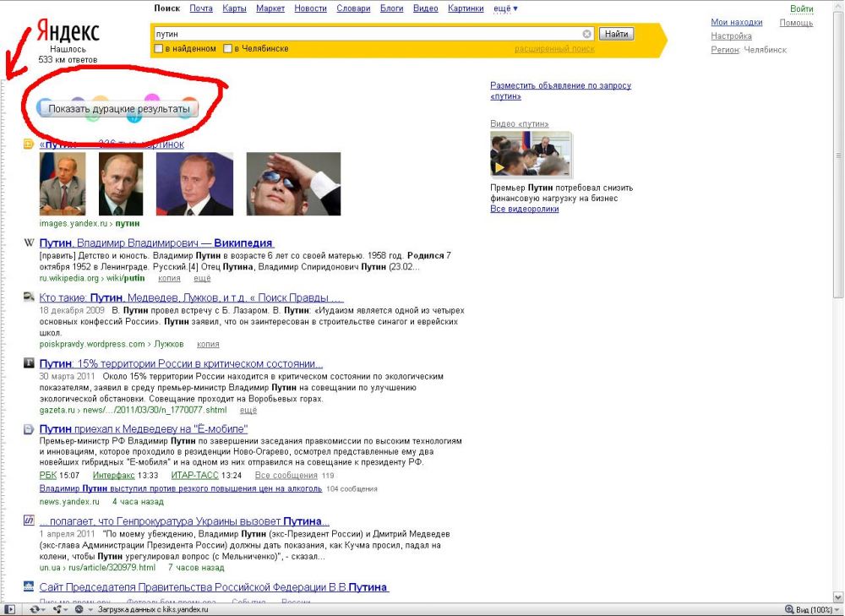
Task: Open cached копия of Wikipedia result
Action: click(x=169, y=279)
